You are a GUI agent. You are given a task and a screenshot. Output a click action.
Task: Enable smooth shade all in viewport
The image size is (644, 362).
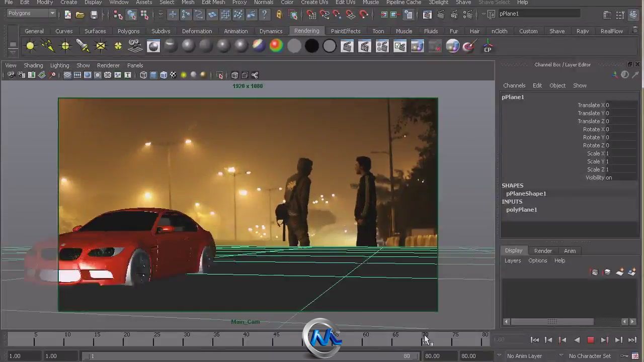tap(153, 75)
